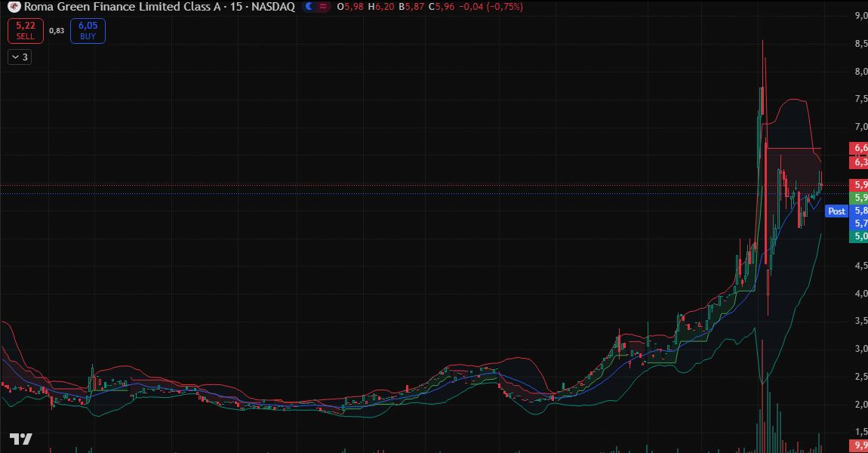
Task: Click the red 9,9 volume label on axis
Action: [859, 445]
